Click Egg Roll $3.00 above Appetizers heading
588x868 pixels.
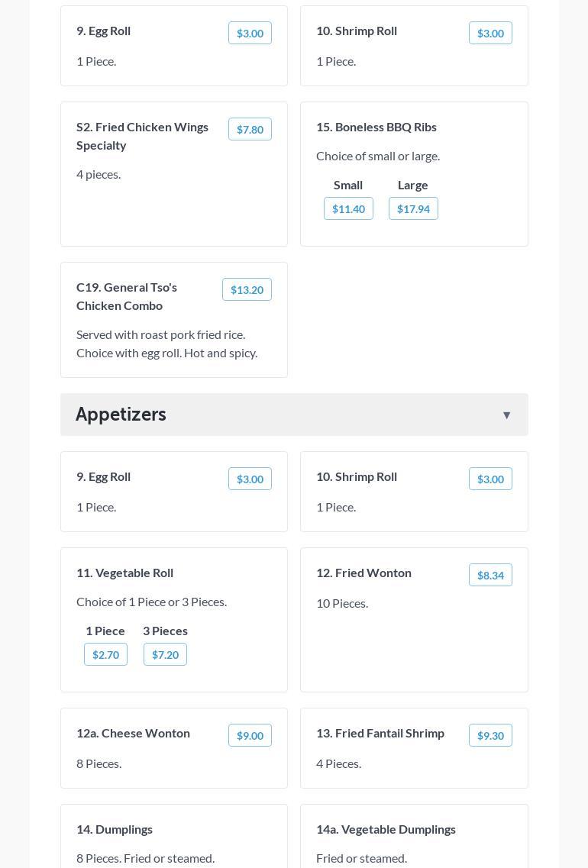[x=250, y=33]
